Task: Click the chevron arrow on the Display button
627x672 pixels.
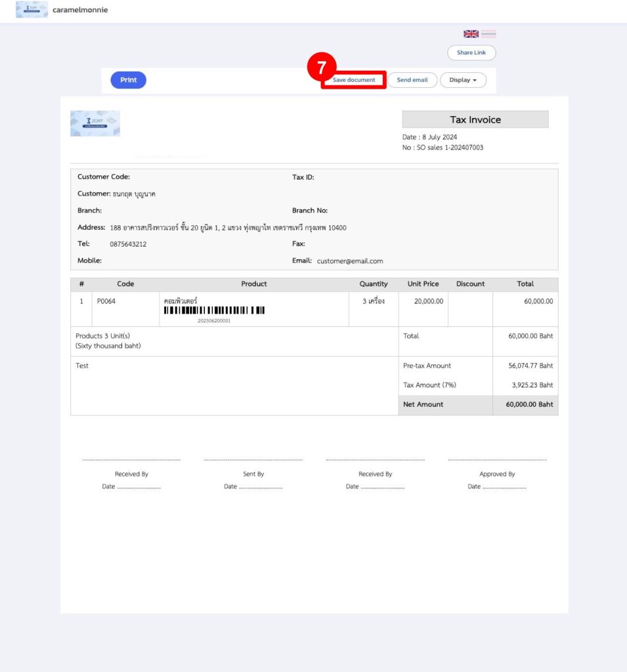Action: pos(476,79)
